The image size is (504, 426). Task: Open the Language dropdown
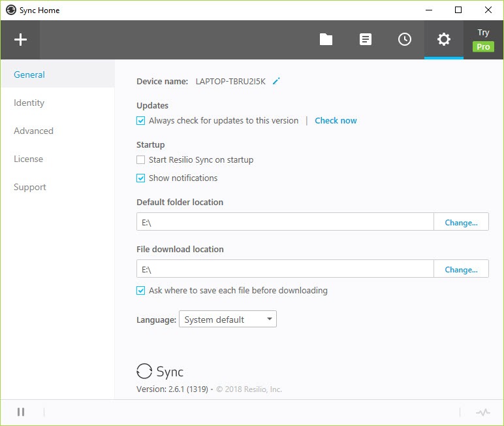coord(228,319)
